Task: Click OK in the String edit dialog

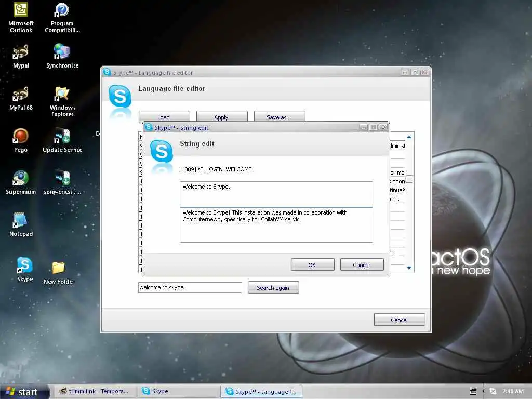Action: pyautogui.click(x=312, y=264)
